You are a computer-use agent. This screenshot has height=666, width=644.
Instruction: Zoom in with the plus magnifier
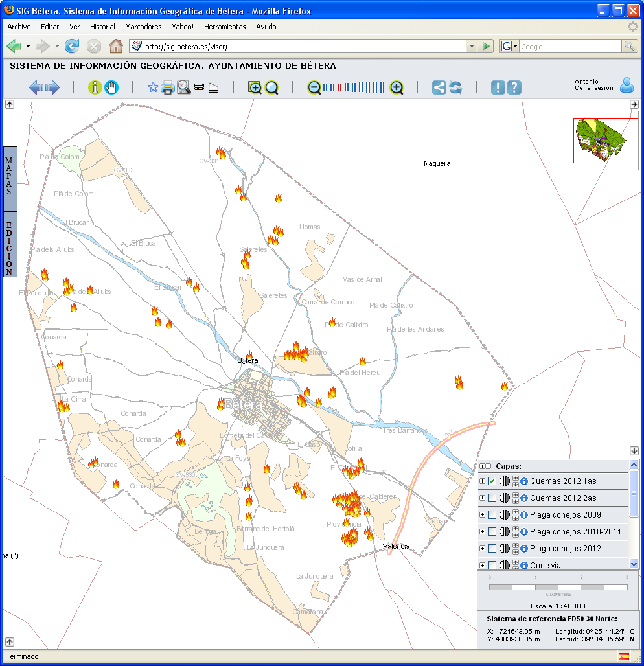(397, 87)
